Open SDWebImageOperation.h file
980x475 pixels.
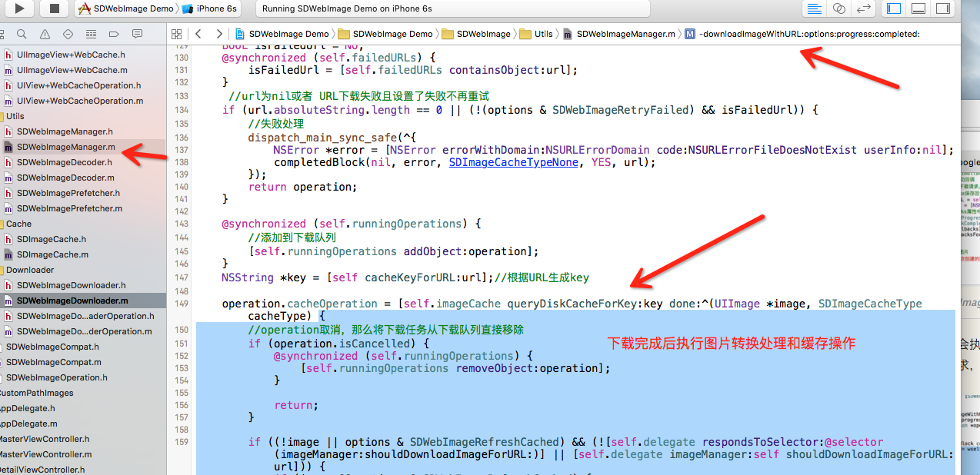pos(56,377)
